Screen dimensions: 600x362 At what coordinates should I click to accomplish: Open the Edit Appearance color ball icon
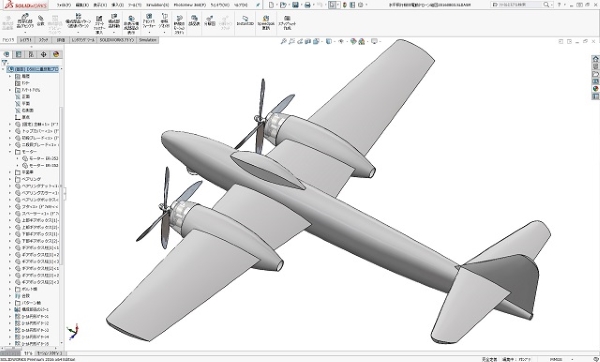353,41
